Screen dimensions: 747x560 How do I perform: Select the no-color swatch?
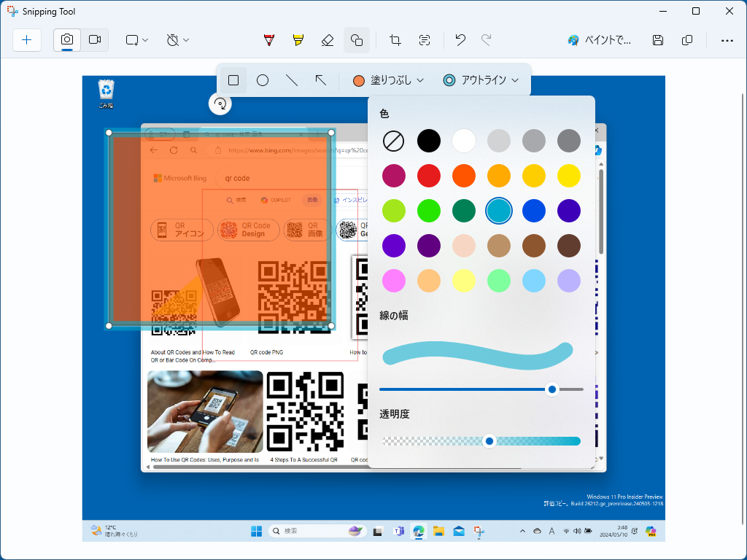pos(393,141)
